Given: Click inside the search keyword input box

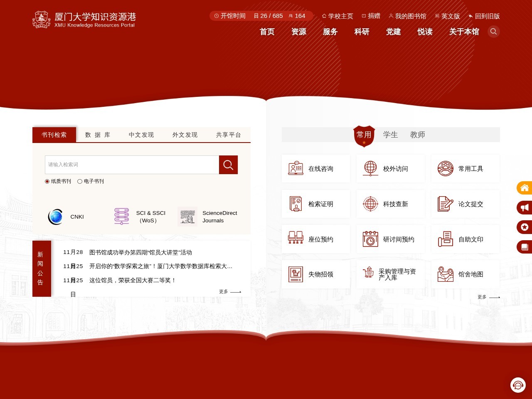Looking at the screenshot, I should [x=132, y=165].
